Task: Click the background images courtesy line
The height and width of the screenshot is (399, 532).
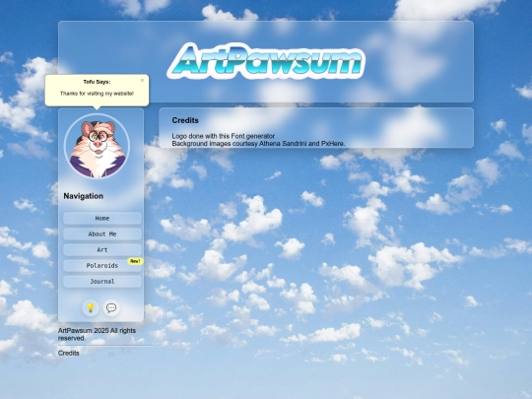Action: pyautogui.click(x=258, y=144)
